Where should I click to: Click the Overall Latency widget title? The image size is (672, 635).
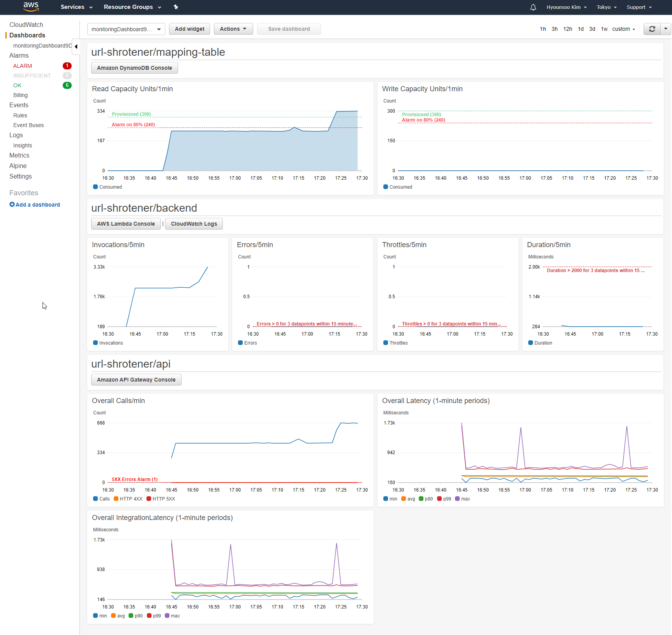click(x=436, y=401)
